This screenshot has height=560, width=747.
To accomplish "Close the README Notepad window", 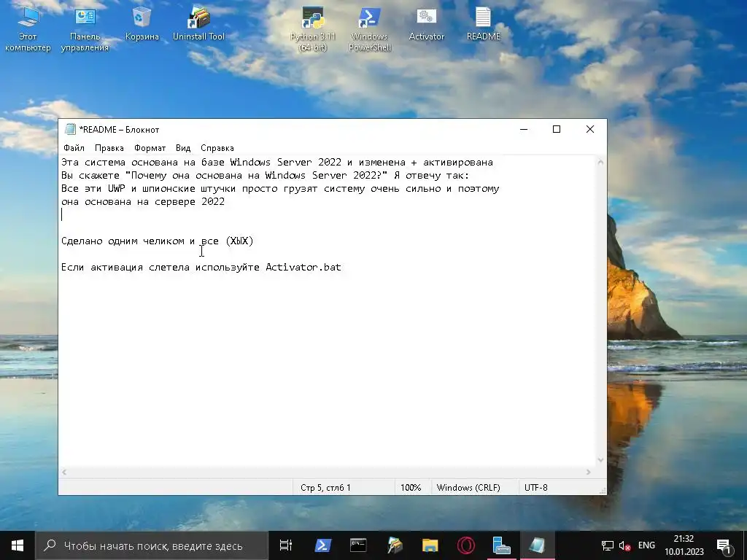I will pos(589,130).
